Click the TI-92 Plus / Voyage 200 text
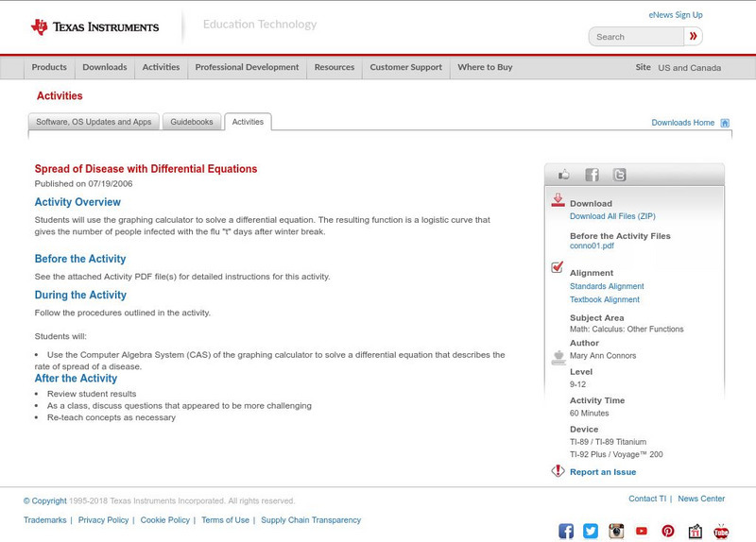 click(x=616, y=455)
